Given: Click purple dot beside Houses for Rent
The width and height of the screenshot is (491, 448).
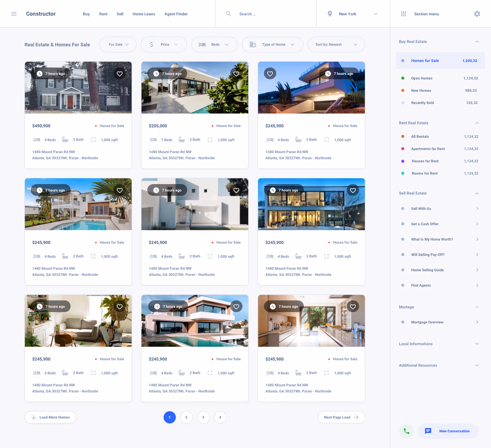Looking at the screenshot, I should click(403, 161).
